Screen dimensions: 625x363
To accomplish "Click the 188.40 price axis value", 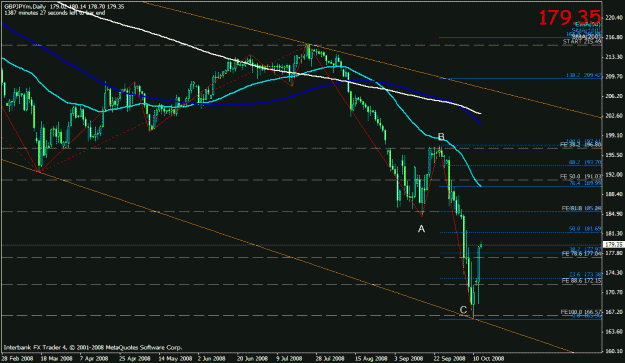I will click(x=614, y=194).
